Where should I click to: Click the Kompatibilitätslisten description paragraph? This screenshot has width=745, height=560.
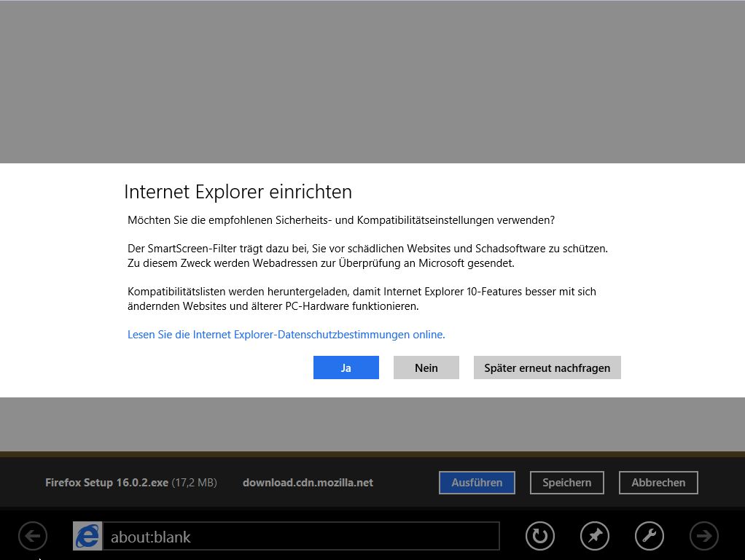[x=362, y=299]
